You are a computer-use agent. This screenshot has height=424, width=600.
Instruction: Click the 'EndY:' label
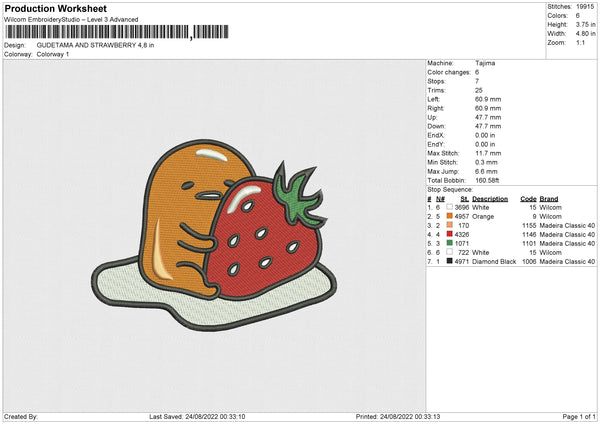436,145
